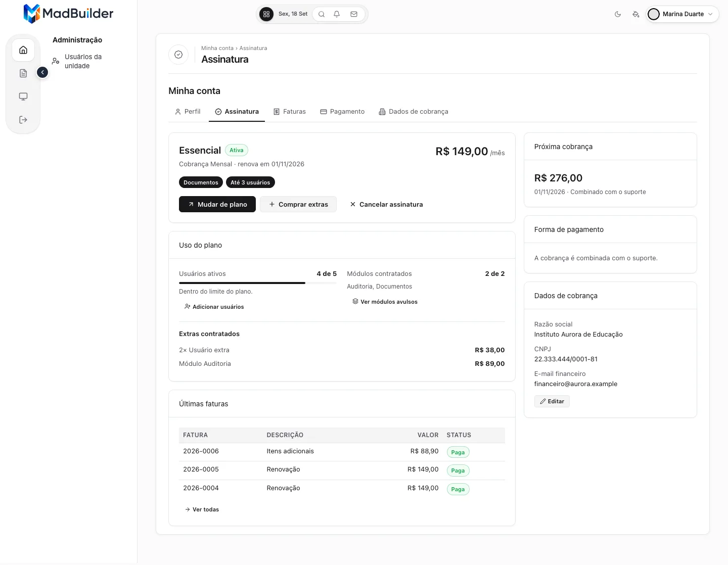The width and height of the screenshot is (728, 565).
Task: Click Mudar de plano button
Action: tap(217, 204)
